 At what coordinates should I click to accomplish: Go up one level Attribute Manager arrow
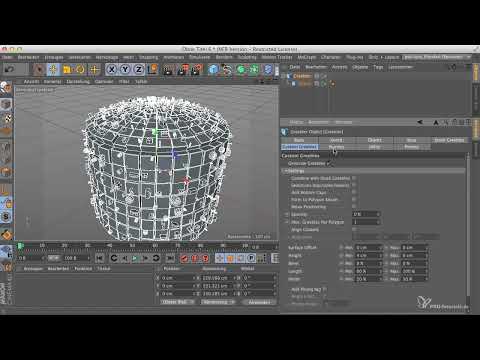[x=436, y=122]
